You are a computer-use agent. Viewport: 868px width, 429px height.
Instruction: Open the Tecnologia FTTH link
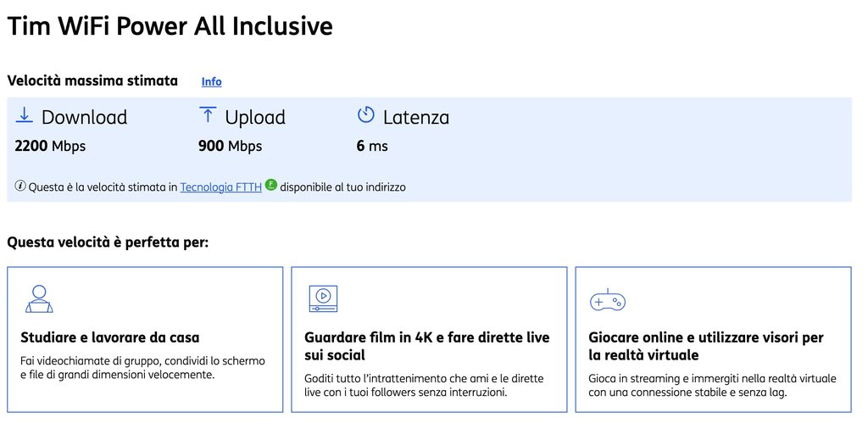[221, 187]
